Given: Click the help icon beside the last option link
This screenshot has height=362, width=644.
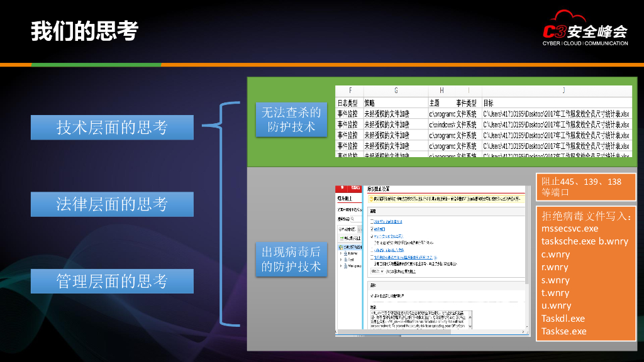Looking at the screenshot, I should click(x=435, y=257).
